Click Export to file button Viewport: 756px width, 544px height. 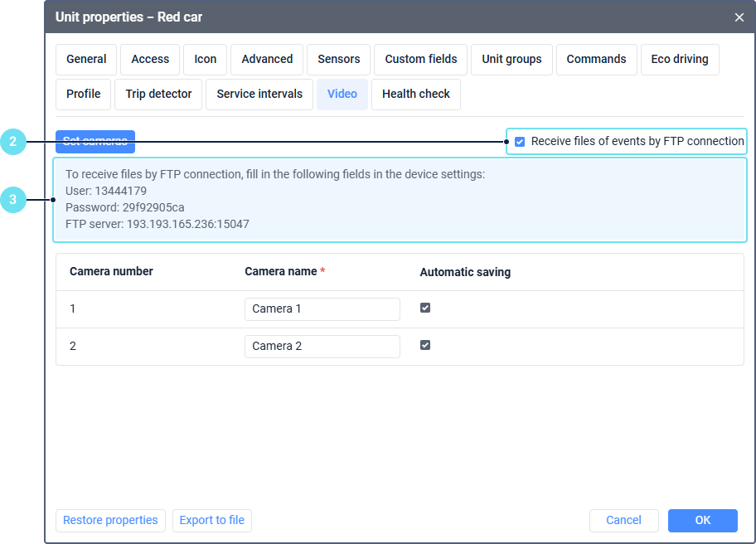212,521
